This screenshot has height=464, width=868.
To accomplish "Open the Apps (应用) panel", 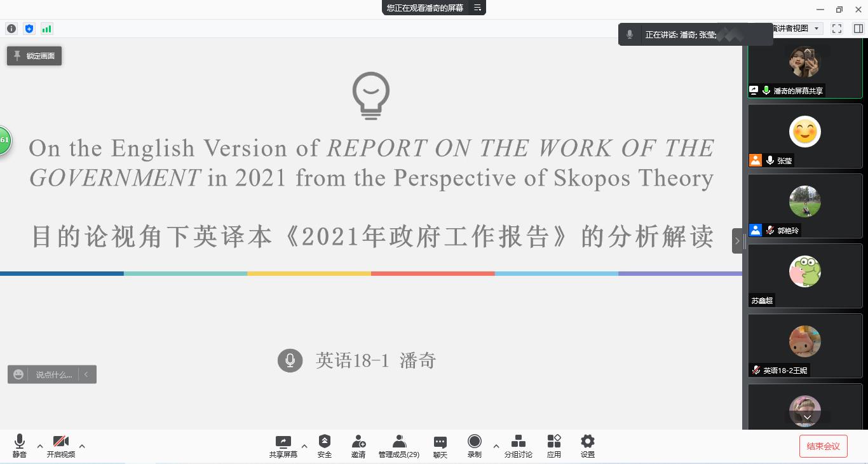I will coord(554,446).
